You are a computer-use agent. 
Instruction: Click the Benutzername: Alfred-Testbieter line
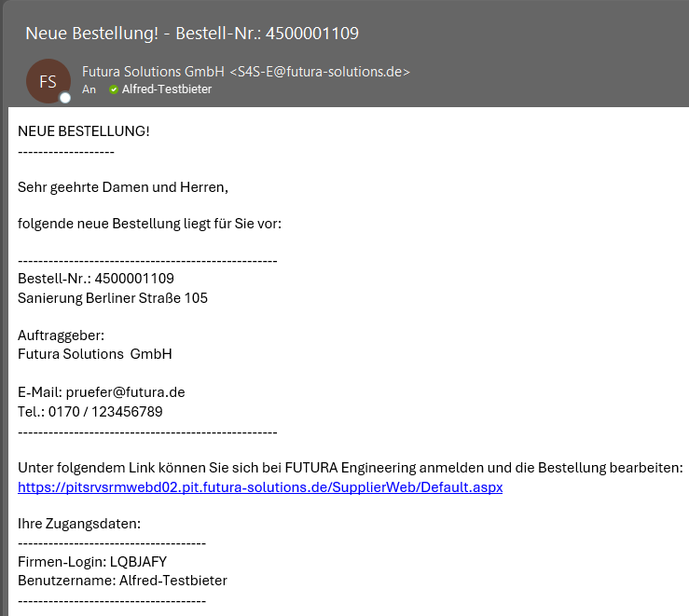click(x=122, y=581)
